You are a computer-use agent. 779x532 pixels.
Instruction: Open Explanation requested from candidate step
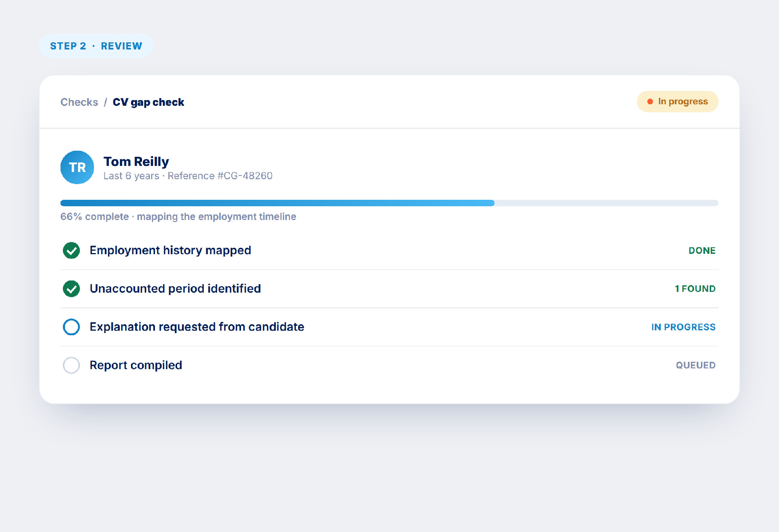(x=389, y=327)
